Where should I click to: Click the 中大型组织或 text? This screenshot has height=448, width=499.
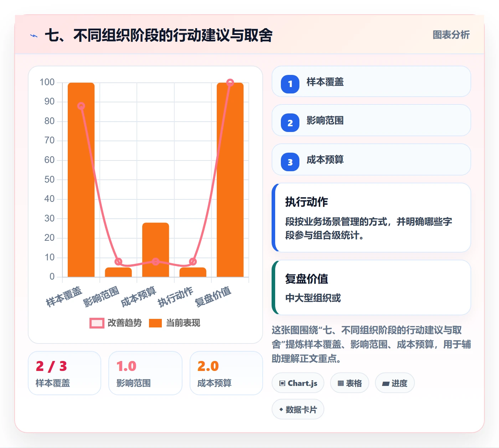[313, 298]
